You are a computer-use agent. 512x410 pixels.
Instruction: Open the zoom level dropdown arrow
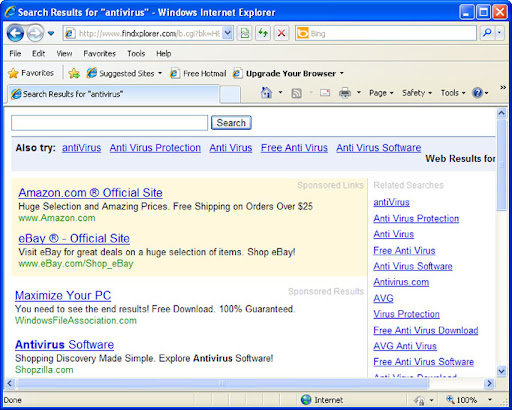[490, 399]
